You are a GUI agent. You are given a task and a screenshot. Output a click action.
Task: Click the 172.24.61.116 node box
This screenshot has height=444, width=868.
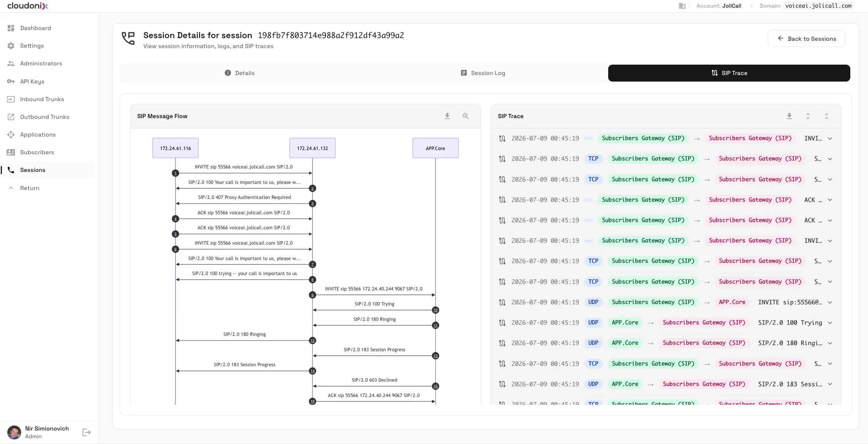176,148
